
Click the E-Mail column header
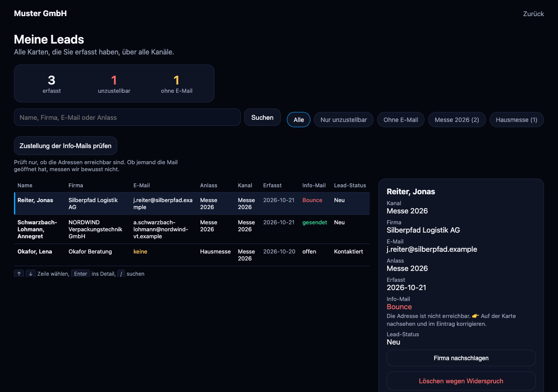pos(142,186)
